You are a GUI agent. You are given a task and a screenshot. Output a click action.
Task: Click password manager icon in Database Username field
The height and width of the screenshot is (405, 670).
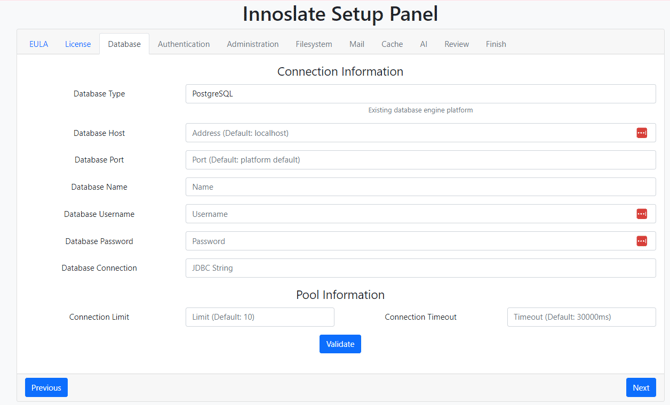coord(641,214)
